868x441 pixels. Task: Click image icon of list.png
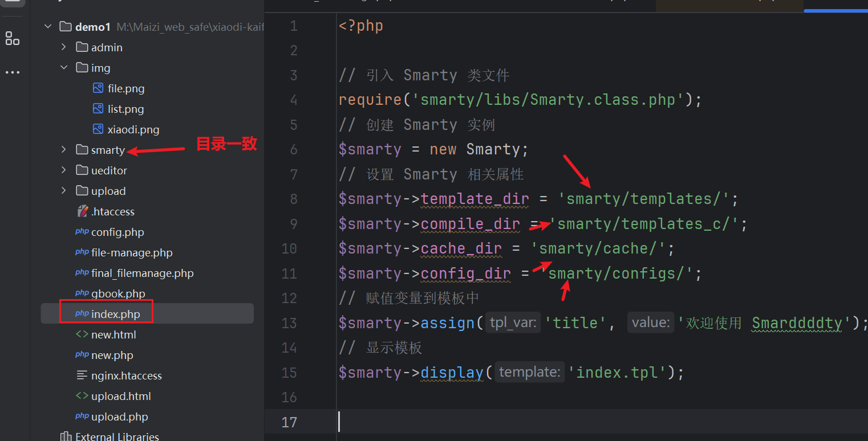pyautogui.click(x=98, y=109)
